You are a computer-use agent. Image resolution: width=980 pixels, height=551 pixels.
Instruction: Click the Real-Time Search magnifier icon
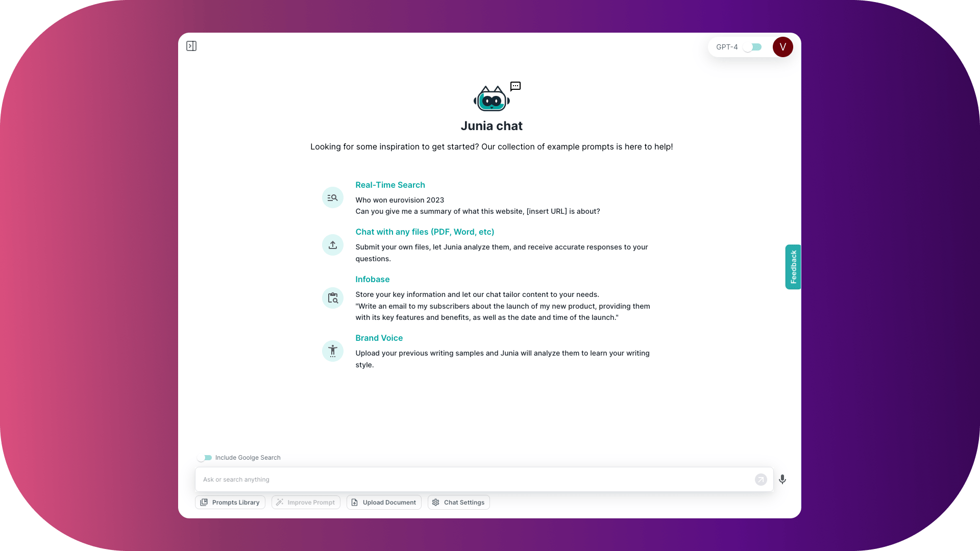(x=333, y=197)
